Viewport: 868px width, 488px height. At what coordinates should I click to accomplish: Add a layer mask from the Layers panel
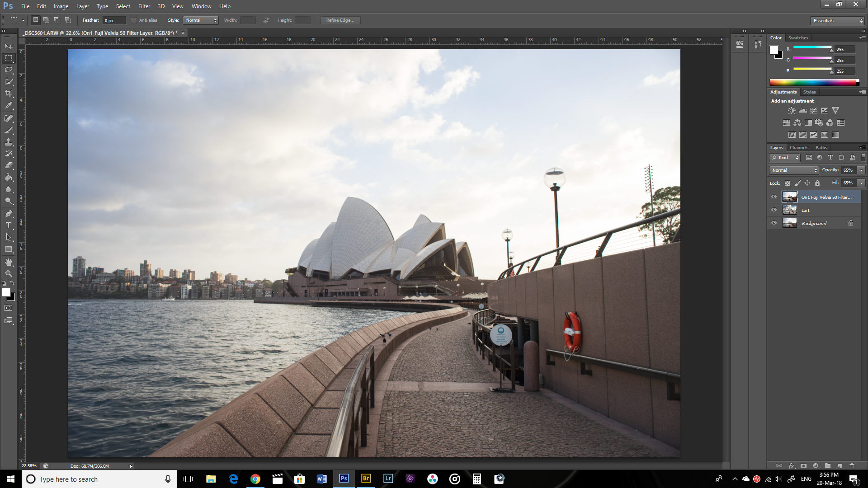(x=803, y=466)
